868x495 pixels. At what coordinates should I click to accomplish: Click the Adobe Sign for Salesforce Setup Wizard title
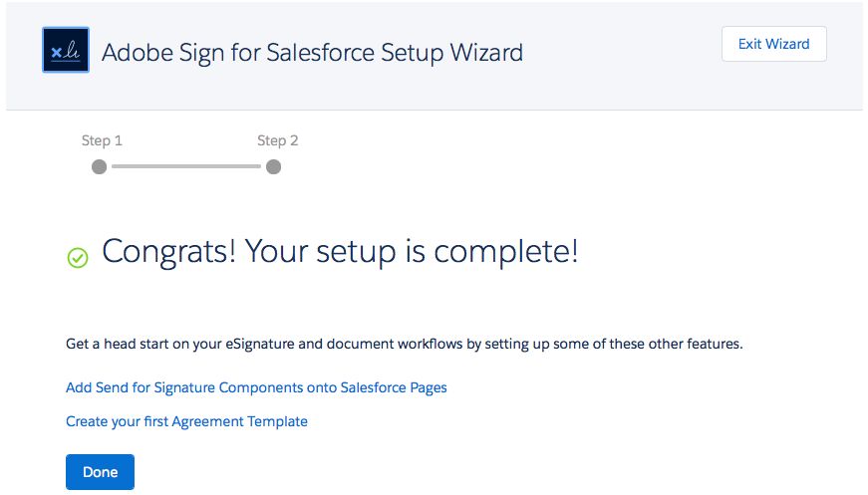tap(312, 53)
